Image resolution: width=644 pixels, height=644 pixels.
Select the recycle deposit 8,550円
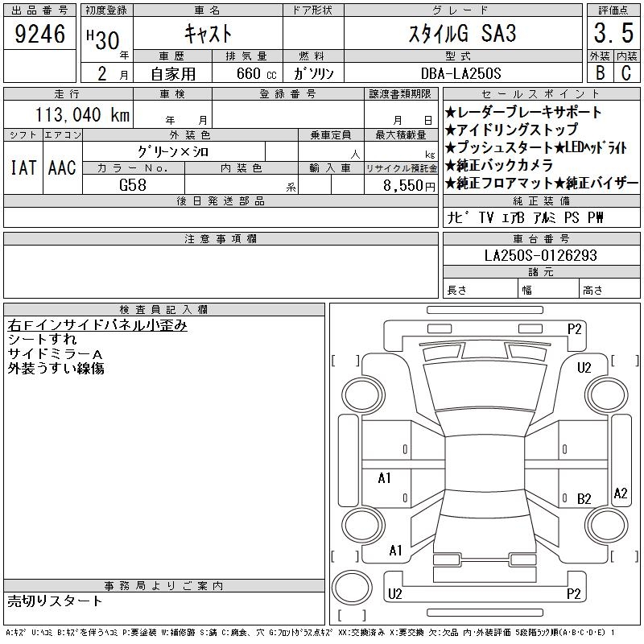point(409,186)
